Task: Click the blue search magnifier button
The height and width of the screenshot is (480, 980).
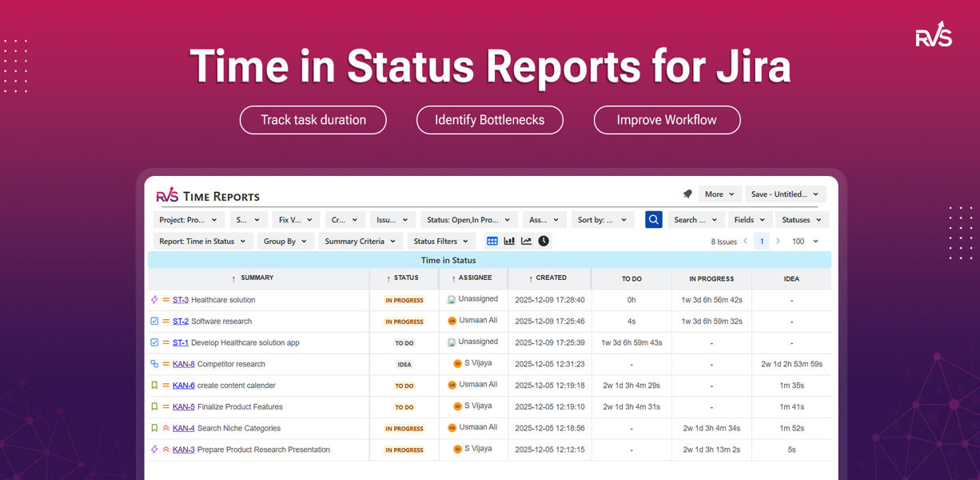Action: click(653, 219)
